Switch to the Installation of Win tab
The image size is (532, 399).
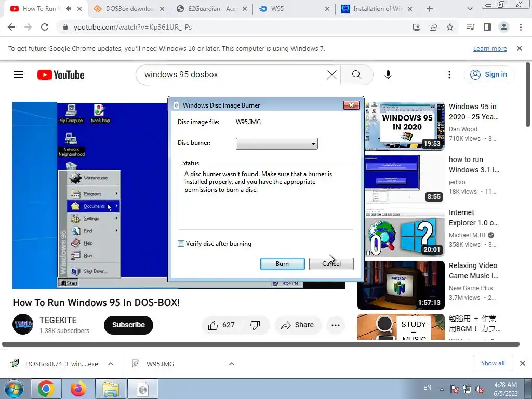(377, 9)
